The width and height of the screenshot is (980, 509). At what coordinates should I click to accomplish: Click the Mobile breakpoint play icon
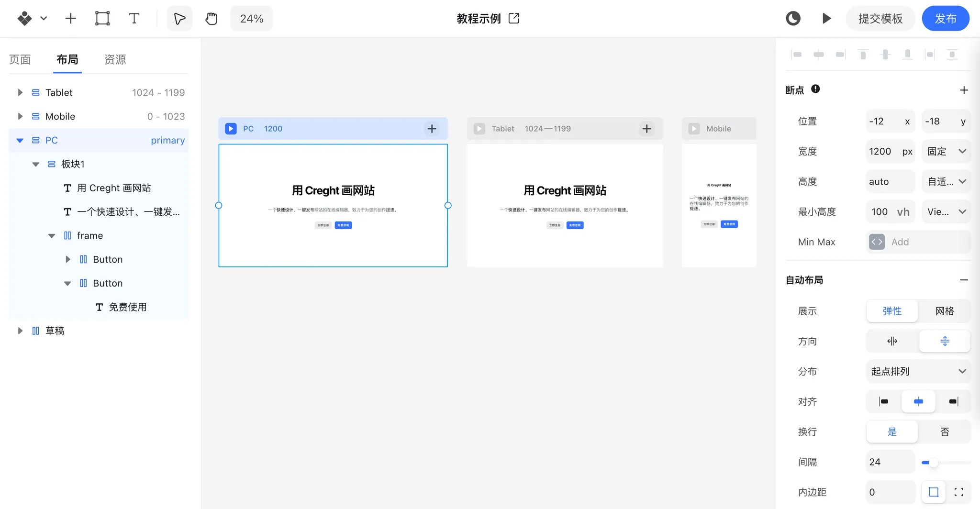(x=694, y=129)
